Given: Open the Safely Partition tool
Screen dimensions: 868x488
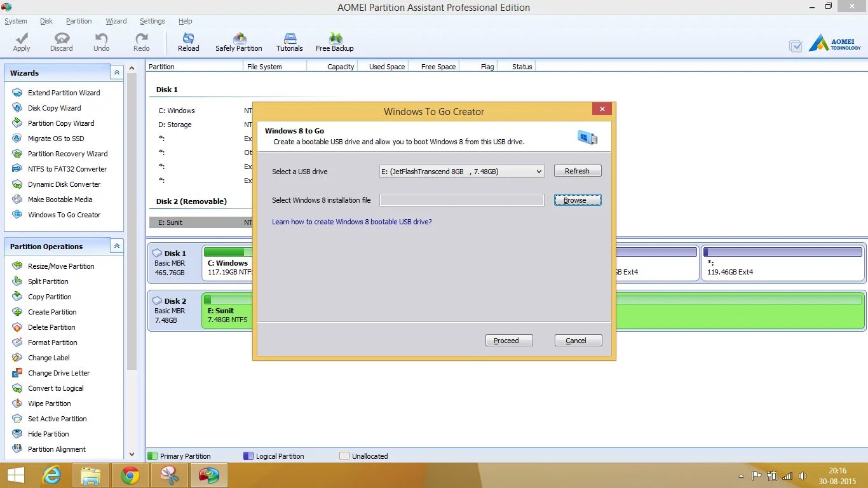Looking at the screenshot, I should (x=239, y=42).
